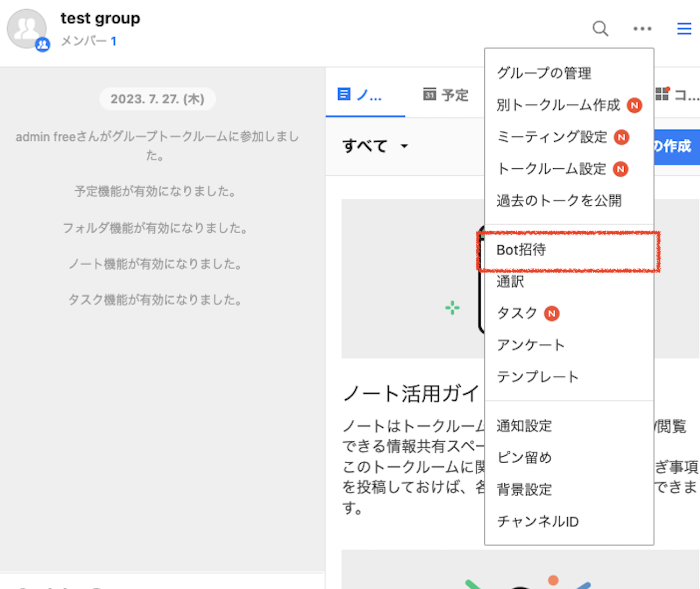Open グループの管理 menu entry

543,73
